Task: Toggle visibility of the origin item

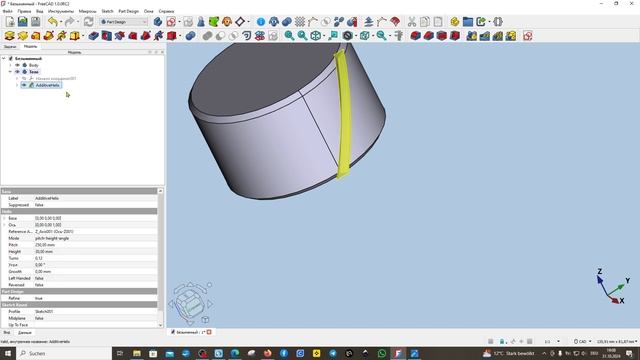Action: [x=24, y=78]
